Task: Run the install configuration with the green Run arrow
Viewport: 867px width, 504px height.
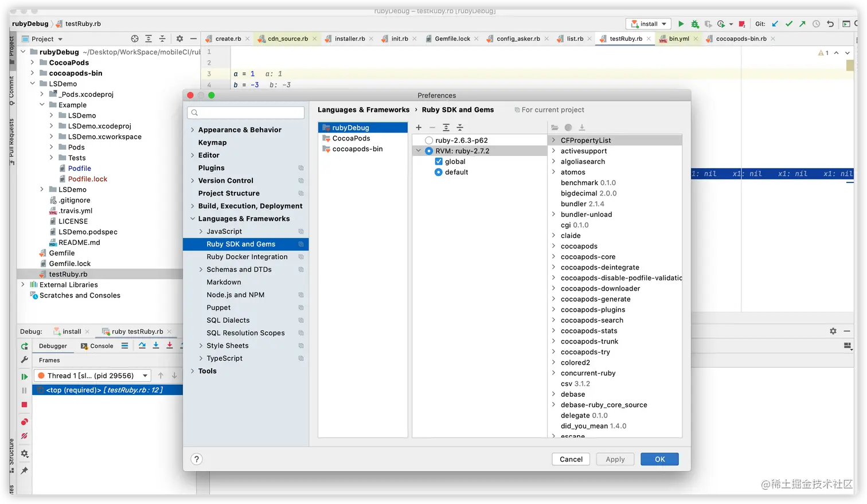Action: [681, 24]
